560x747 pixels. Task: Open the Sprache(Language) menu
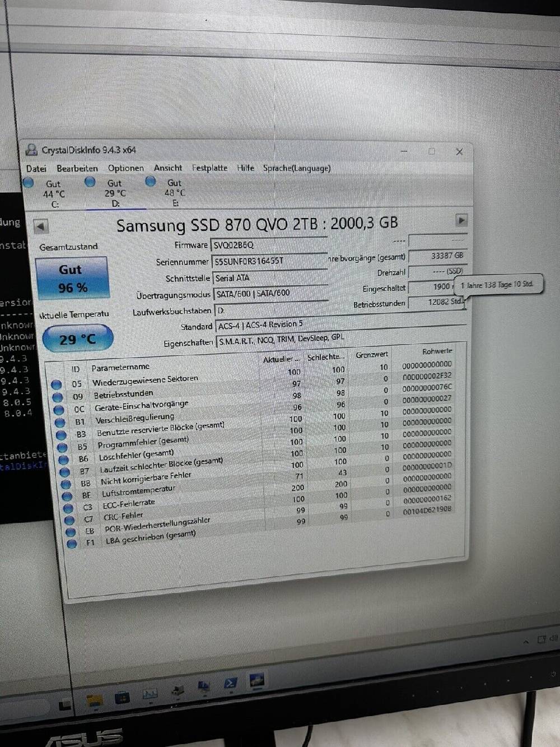[x=297, y=168]
